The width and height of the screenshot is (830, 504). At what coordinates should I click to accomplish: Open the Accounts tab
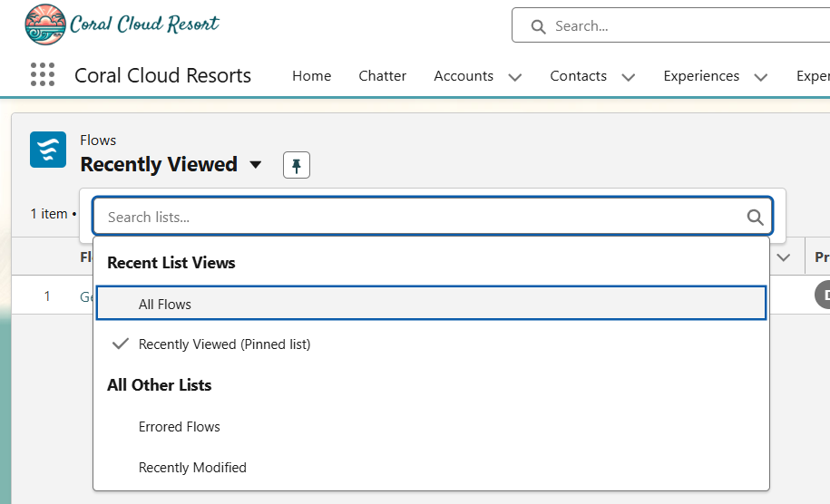(464, 76)
